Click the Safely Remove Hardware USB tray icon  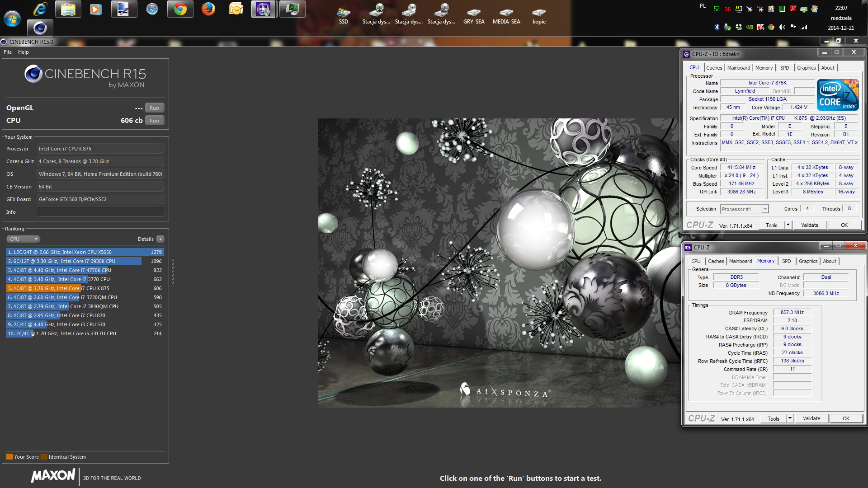[x=727, y=27]
